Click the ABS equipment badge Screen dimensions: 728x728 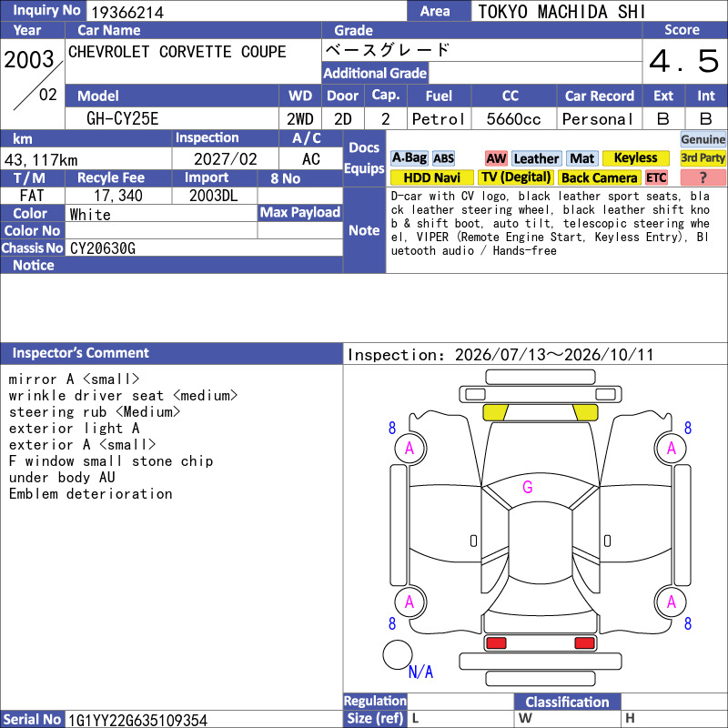click(x=443, y=158)
